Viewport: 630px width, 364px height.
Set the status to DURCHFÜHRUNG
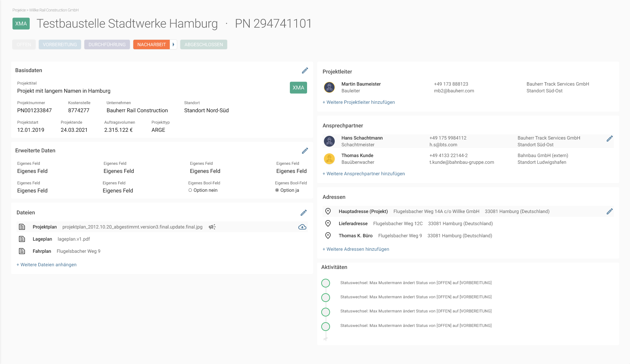point(107,44)
